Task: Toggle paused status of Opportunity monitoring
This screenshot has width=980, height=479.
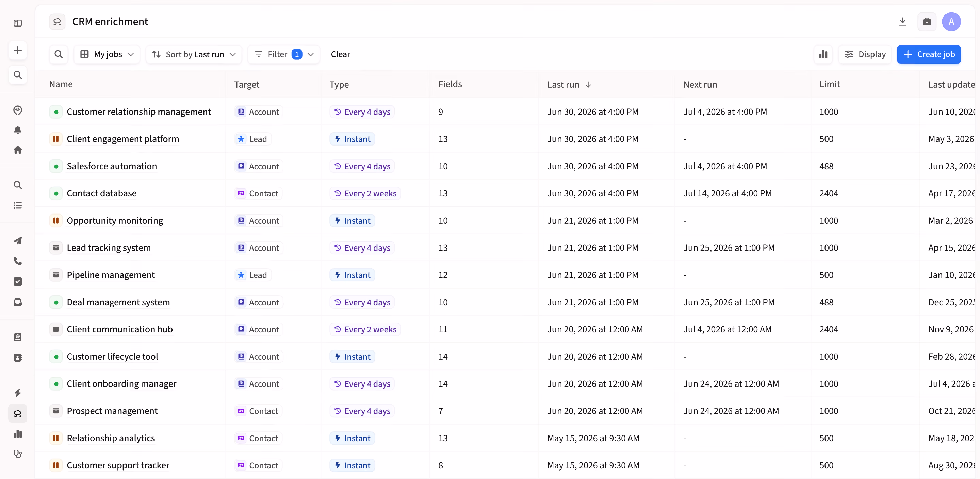Action: [x=56, y=221]
